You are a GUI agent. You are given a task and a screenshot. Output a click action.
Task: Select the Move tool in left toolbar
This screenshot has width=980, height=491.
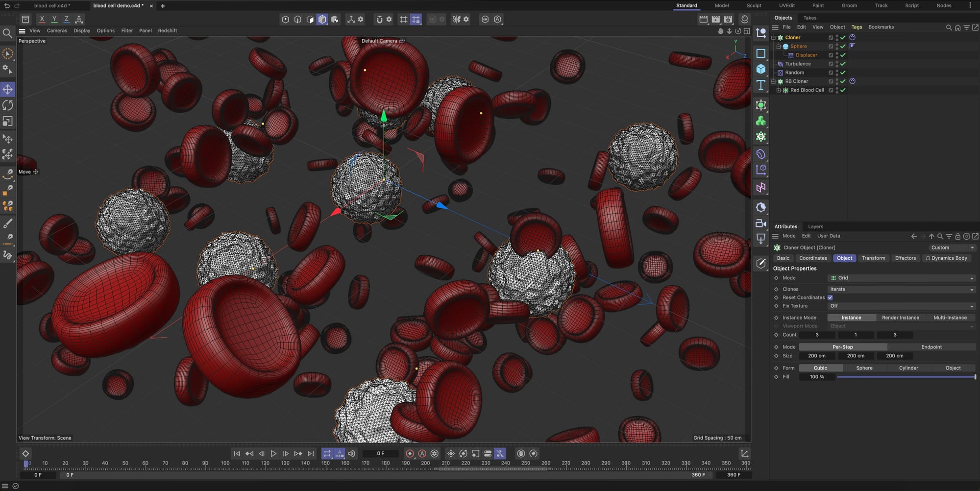point(8,90)
